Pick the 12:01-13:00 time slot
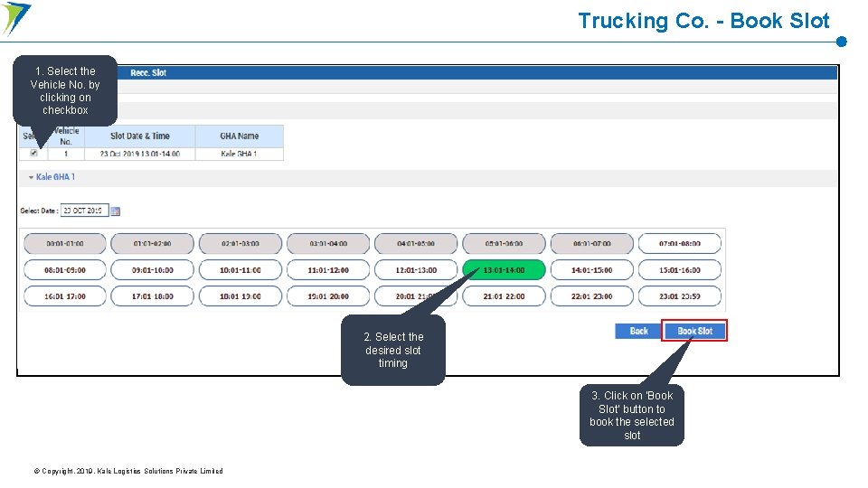This screenshot has width=868, height=488. 416,270
